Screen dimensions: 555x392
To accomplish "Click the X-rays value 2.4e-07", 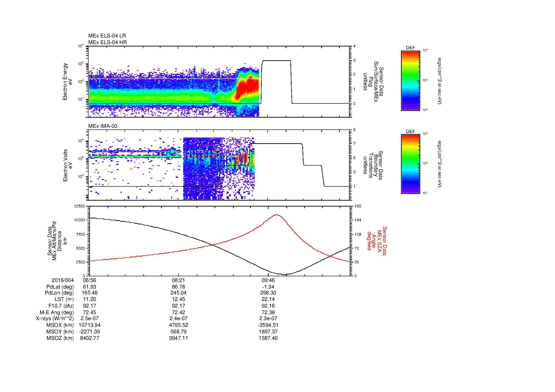I will (x=179, y=318).
